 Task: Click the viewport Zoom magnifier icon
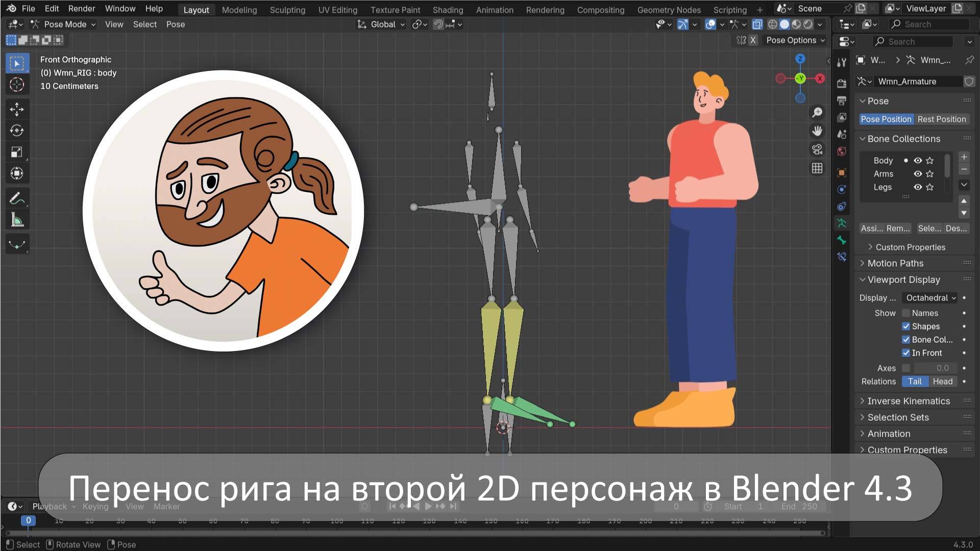[817, 112]
